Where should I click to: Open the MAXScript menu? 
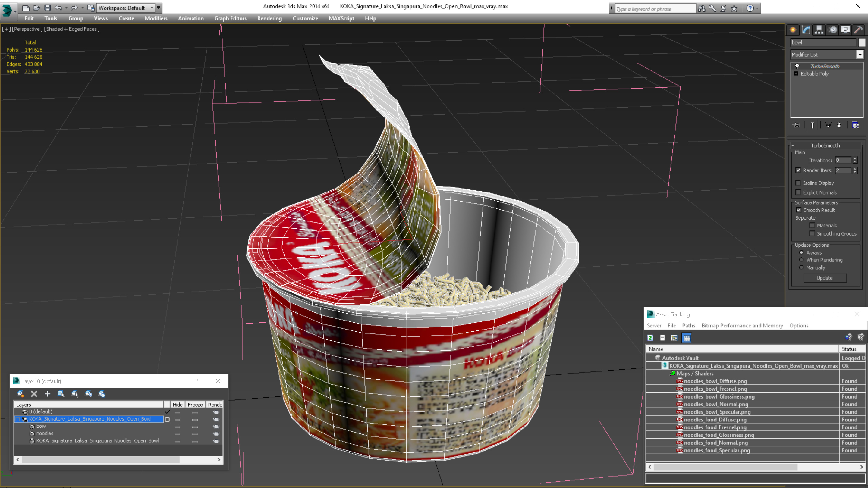[x=341, y=18]
